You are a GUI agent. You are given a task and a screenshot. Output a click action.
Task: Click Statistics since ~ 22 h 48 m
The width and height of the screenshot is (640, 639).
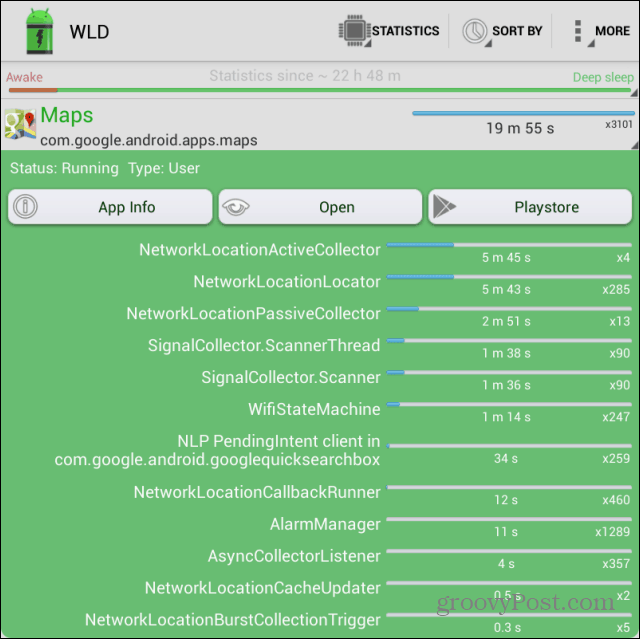click(305, 75)
